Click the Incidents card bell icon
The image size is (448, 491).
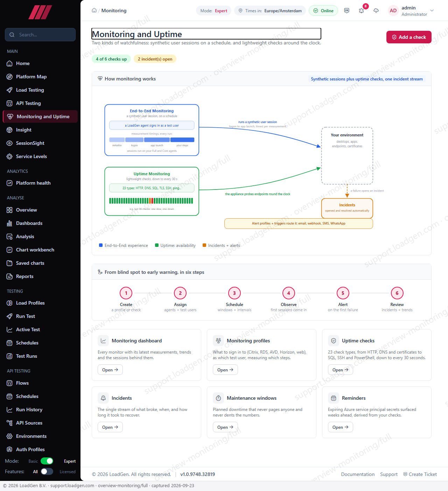[103, 398]
